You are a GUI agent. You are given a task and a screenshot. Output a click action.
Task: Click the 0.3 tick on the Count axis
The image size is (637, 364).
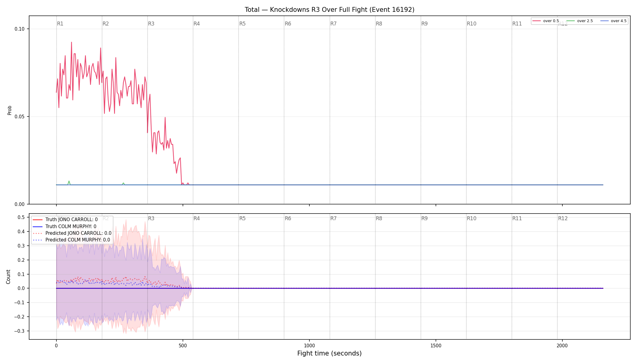21,246
